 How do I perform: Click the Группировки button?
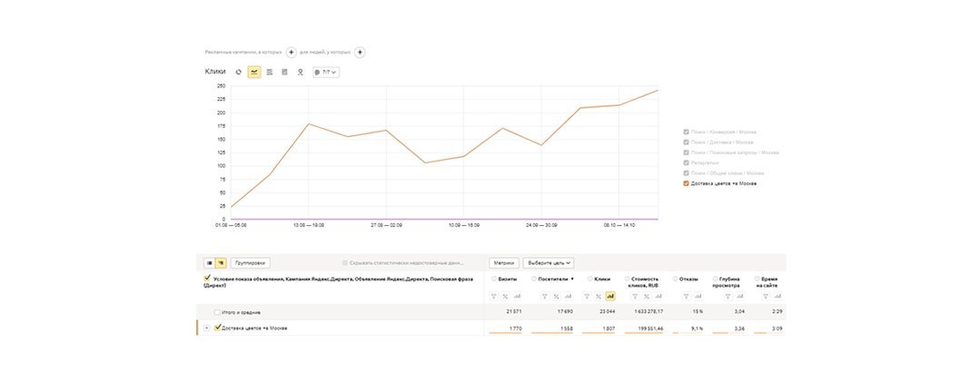pyautogui.click(x=250, y=263)
